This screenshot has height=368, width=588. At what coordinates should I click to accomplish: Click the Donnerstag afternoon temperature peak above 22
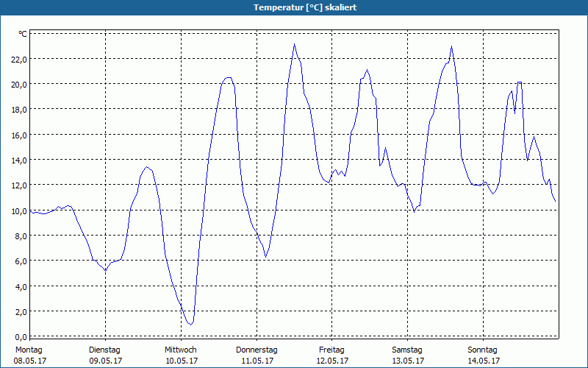coord(295,44)
